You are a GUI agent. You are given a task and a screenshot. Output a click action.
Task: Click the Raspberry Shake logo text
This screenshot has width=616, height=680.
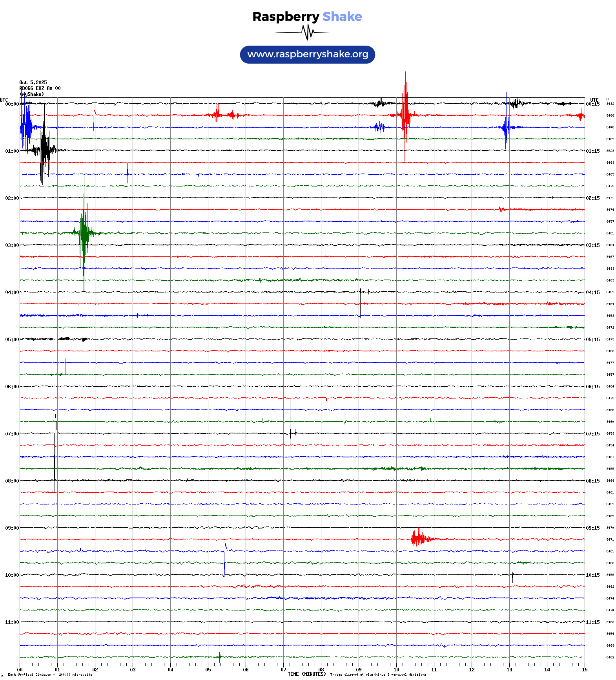click(307, 17)
